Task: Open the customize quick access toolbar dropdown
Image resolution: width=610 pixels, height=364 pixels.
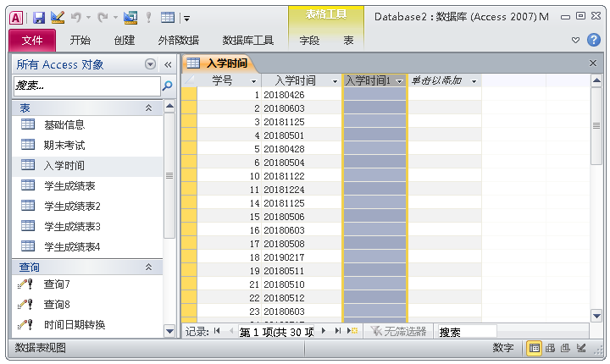Action: coord(186,18)
